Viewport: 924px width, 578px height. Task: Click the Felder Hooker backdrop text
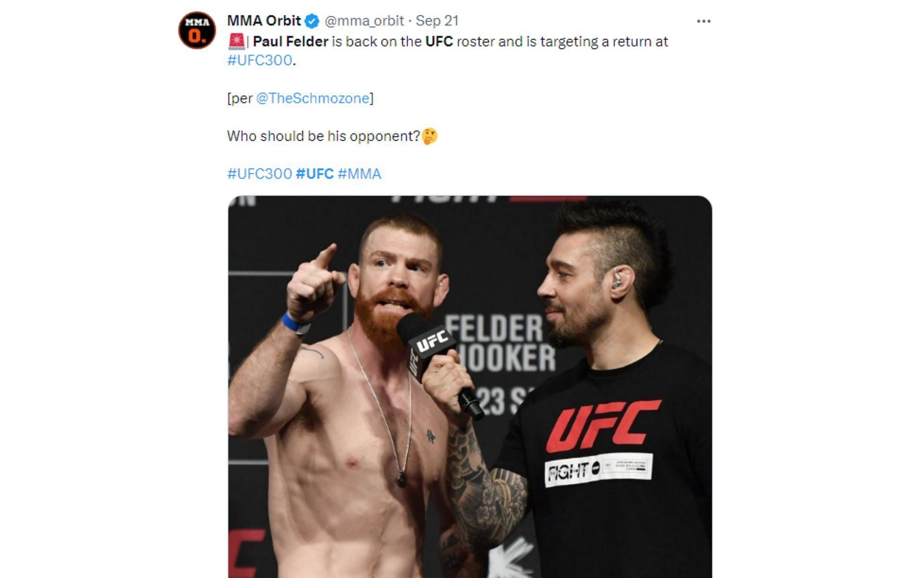(x=500, y=343)
